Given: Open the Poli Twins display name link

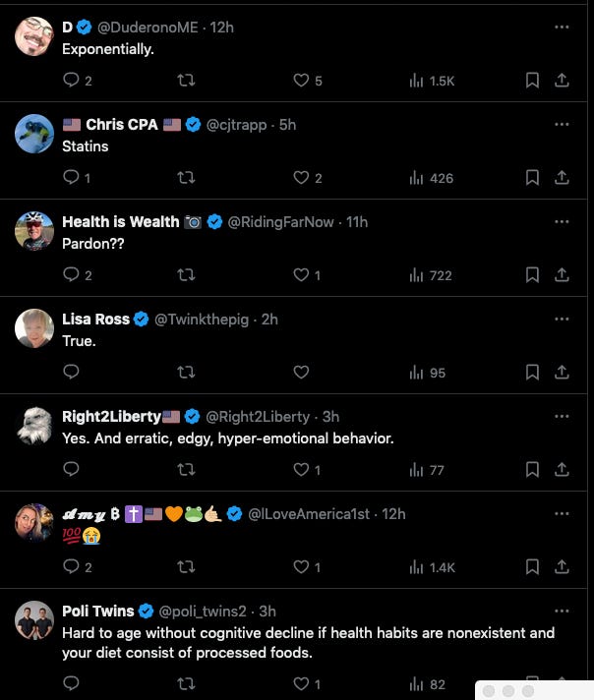Looking at the screenshot, I should (97, 612).
